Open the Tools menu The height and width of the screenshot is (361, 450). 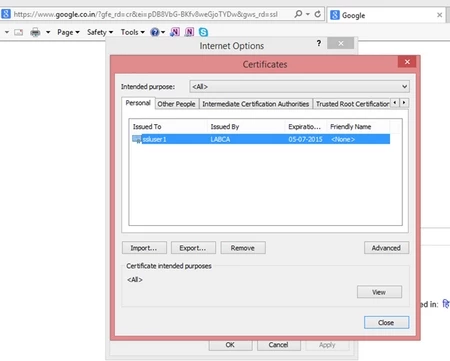coord(133,32)
